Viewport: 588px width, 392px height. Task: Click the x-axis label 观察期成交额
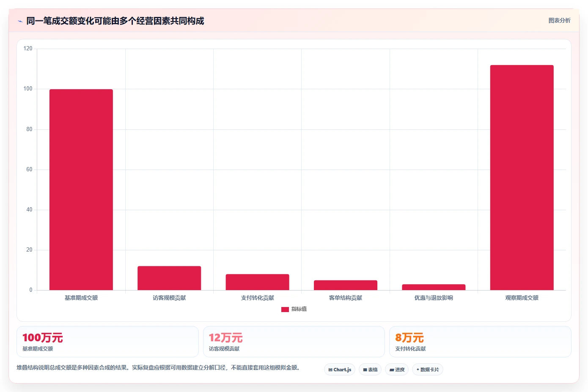[x=522, y=298]
